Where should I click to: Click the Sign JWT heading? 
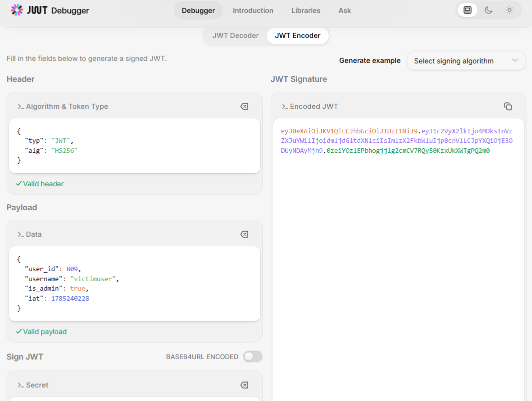point(25,357)
